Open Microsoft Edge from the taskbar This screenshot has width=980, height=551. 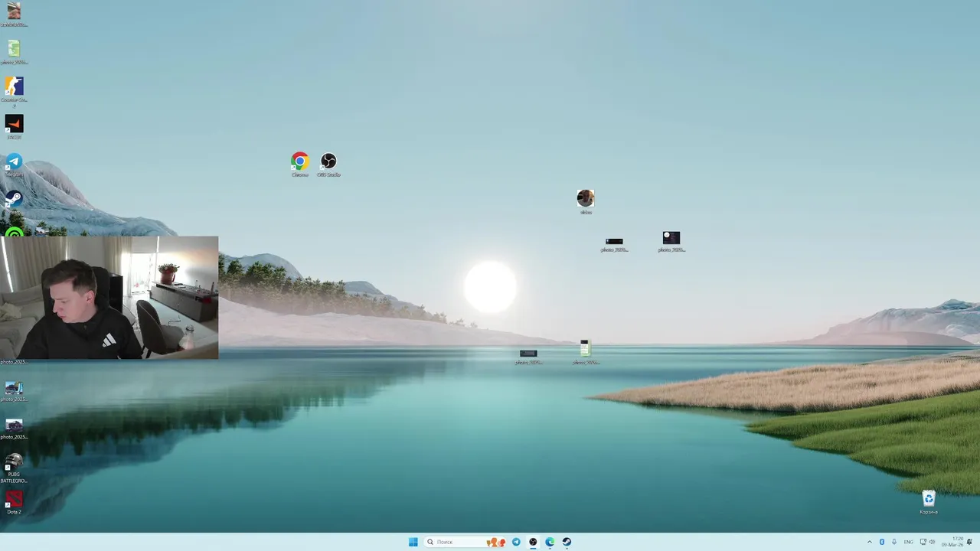tap(550, 542)
